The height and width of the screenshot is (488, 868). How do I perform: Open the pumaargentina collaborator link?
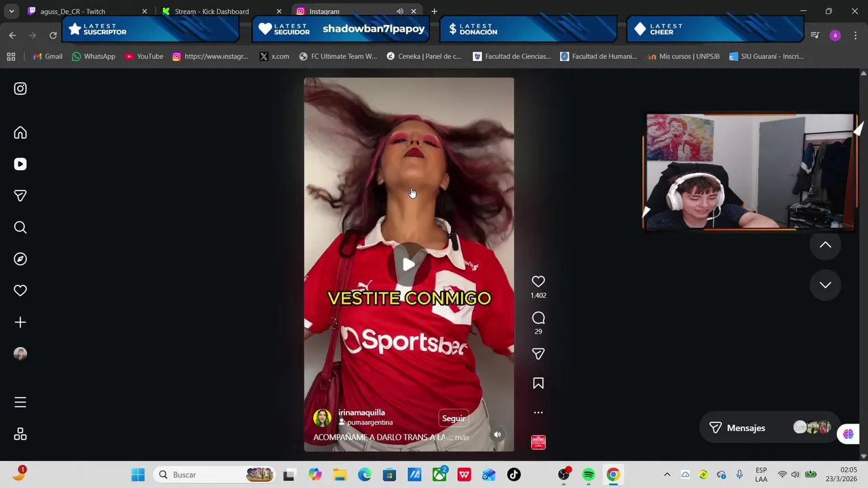(x=370, y=422)
